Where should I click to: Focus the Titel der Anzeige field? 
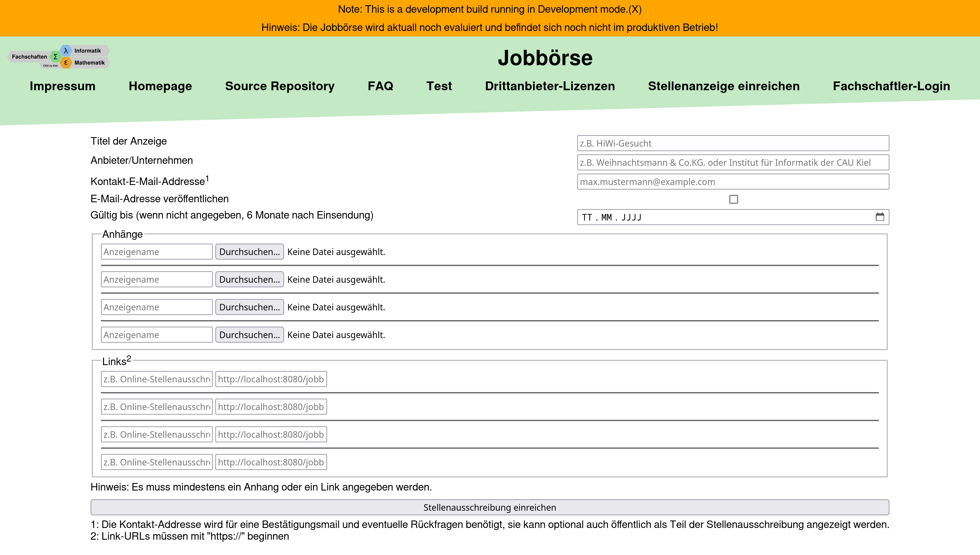coord(733,143)
